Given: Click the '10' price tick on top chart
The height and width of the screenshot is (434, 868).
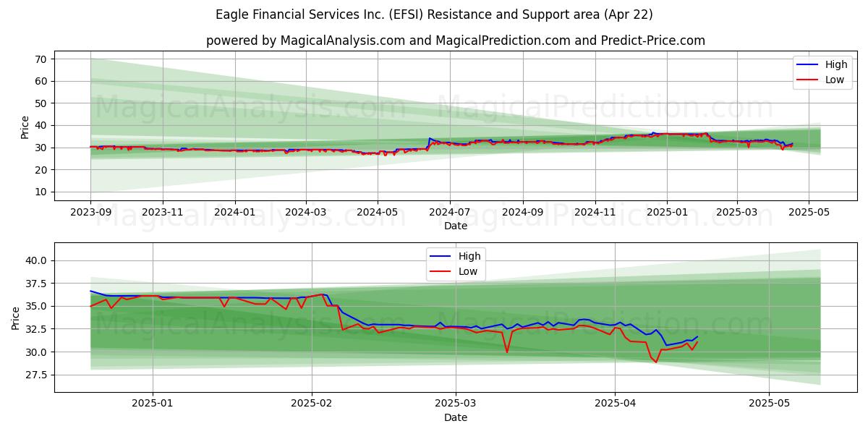Looking at the screenshot, I should (41, 192).
